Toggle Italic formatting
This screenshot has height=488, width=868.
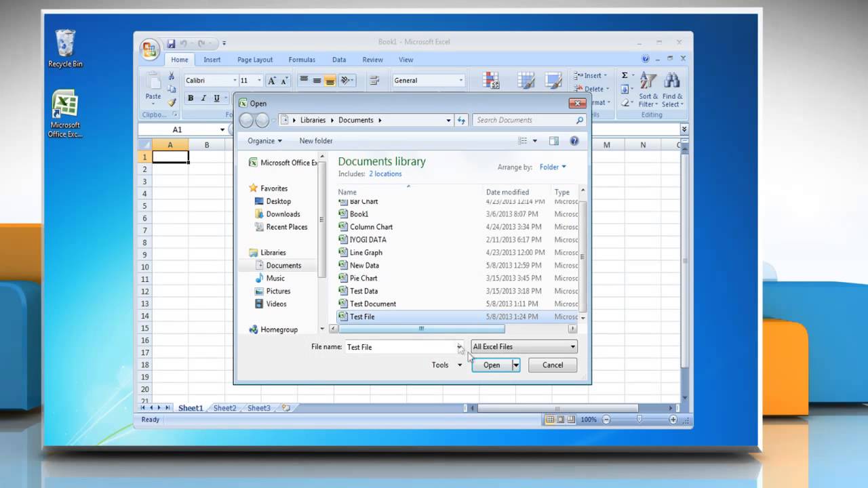click(x=203, y=98)
